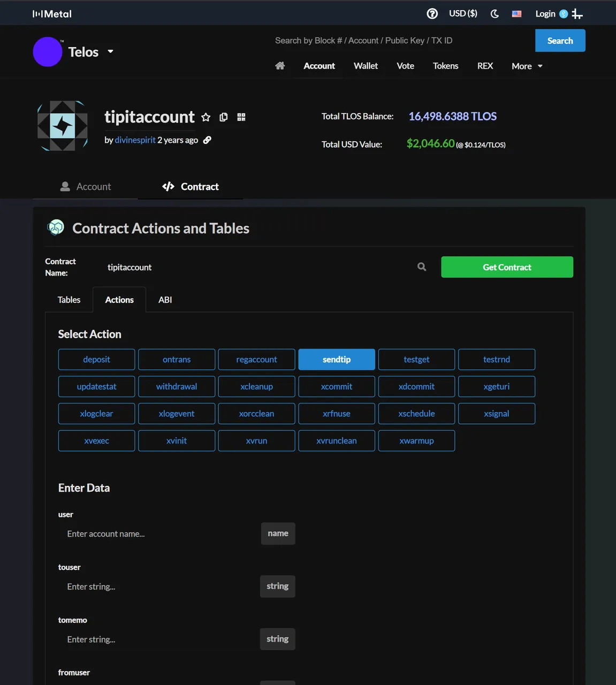Screen dimensions: 616x685
Task: Focus the tomemo string field
Action: pos(159,640)
